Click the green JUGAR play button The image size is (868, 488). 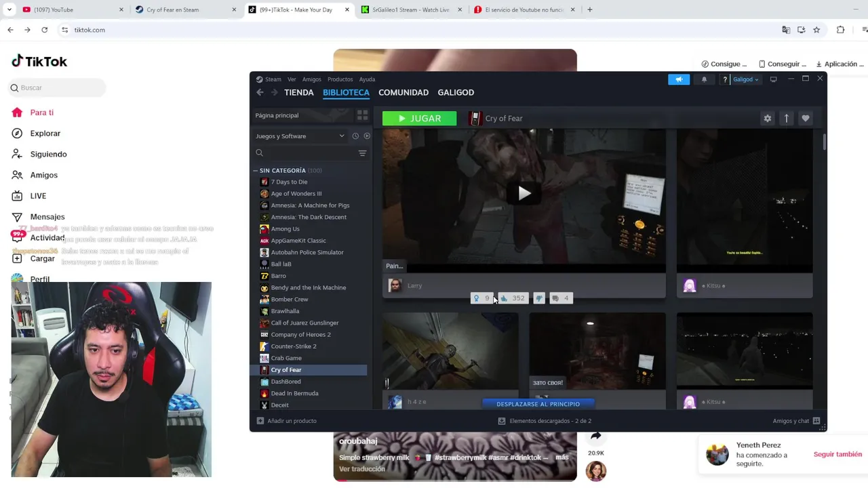pyautogui.click(x=419, y=119)
